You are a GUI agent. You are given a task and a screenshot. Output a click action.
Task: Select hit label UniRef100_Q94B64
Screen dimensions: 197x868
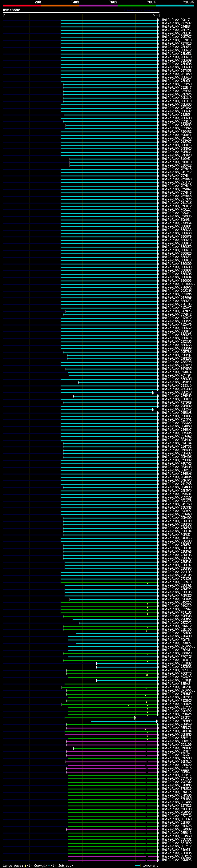(176, 26)
